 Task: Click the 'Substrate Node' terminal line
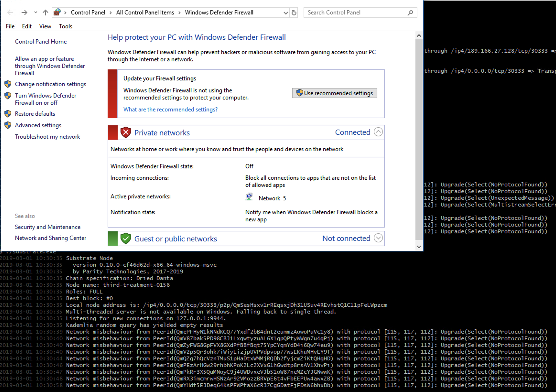pyautogui.click(x=89, y=258)
